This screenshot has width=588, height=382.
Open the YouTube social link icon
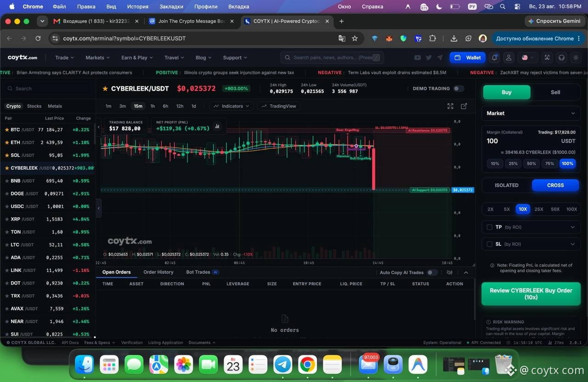pyautogui.click(x=417, y=57)
